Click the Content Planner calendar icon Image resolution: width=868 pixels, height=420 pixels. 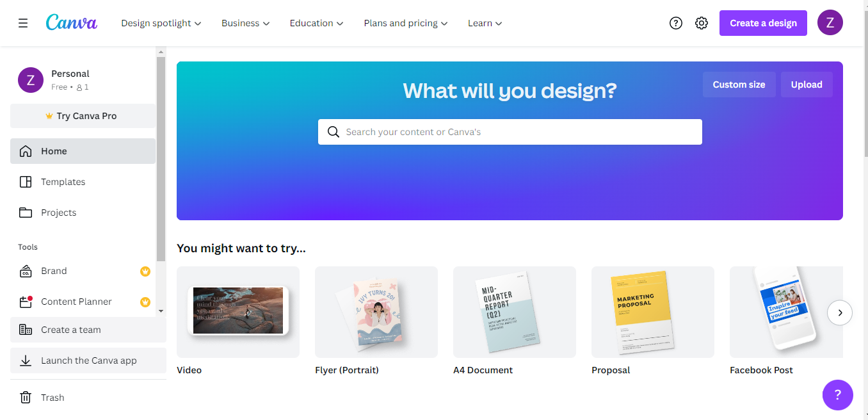[x=26, y=302]
